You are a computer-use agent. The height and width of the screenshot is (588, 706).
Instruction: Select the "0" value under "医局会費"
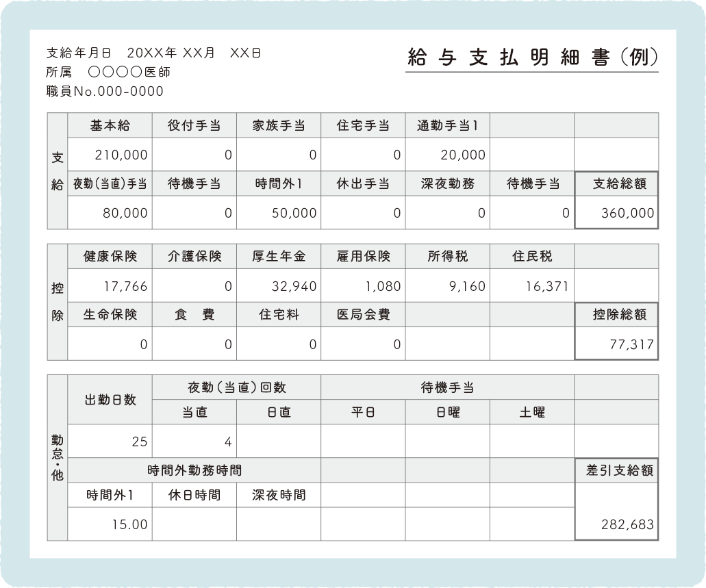(x=396, y=344)
